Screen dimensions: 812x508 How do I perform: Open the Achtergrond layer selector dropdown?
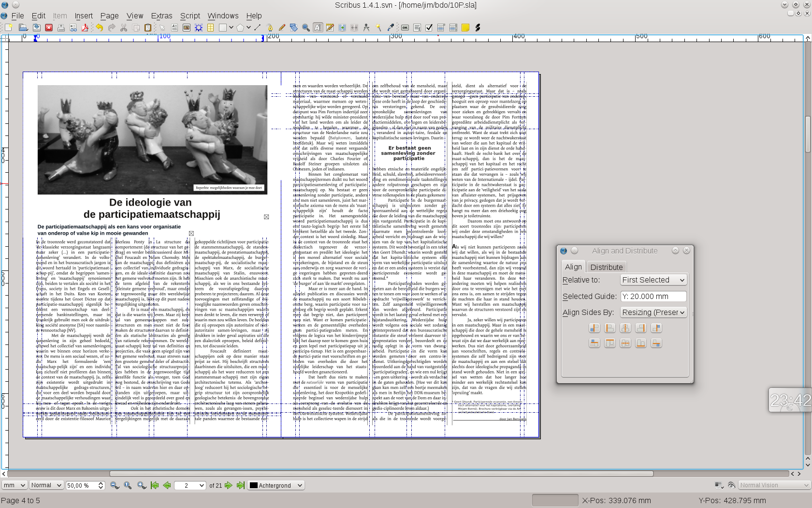(276, 485)
